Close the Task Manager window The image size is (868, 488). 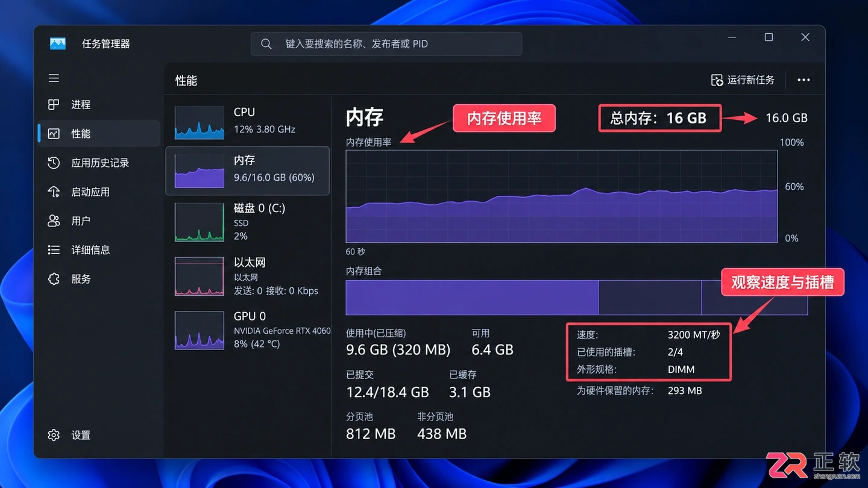(805, 37)
